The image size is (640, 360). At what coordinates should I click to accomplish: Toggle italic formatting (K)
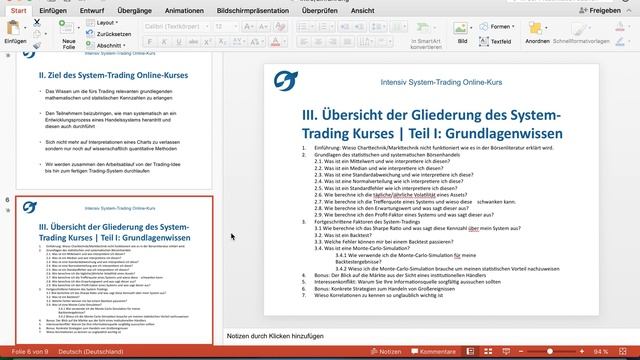pos(164,42)
